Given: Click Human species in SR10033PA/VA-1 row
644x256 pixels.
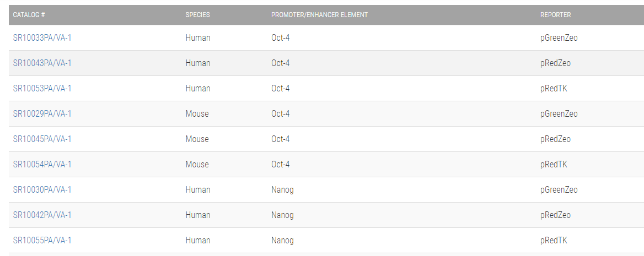Looking at the screenshot, I should pyautogui.click(x=197, y=38).
